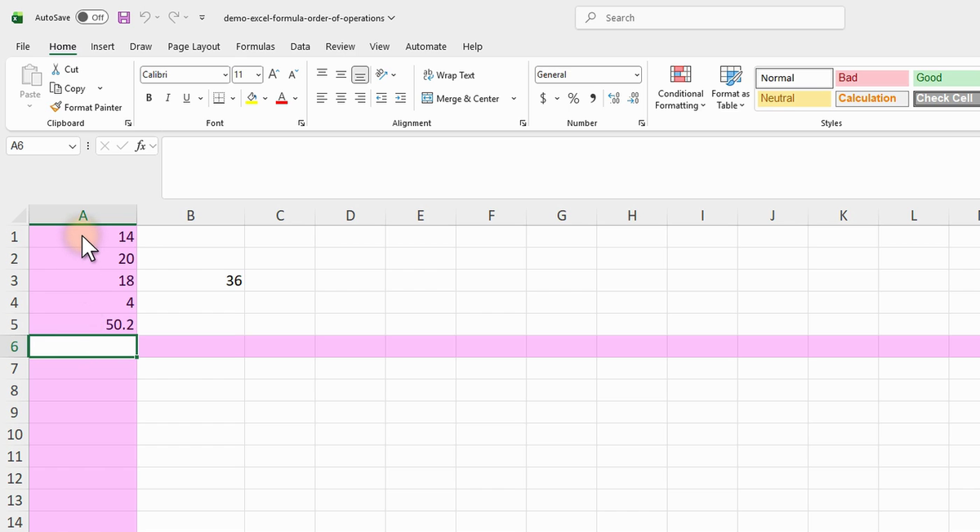This screenshot has height=532, width=980.
Task: Select Bottom Align icon
Action: 360,74
